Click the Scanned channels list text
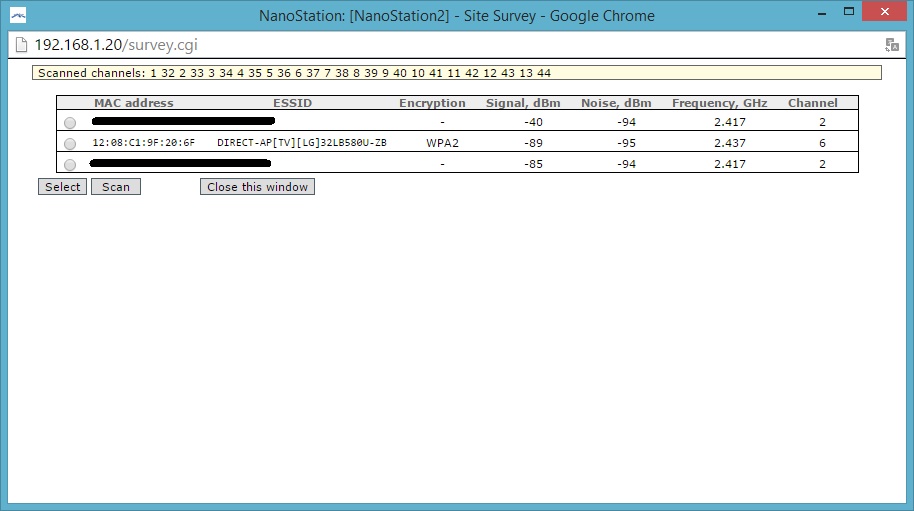This screenshot has width=914, height=511. (294, 73)
